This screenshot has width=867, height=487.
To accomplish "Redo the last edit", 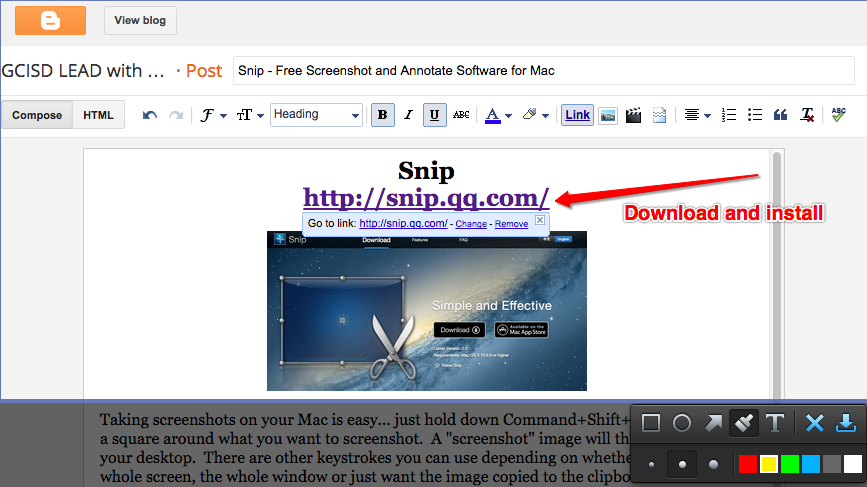I will click(x=176, y=115).
